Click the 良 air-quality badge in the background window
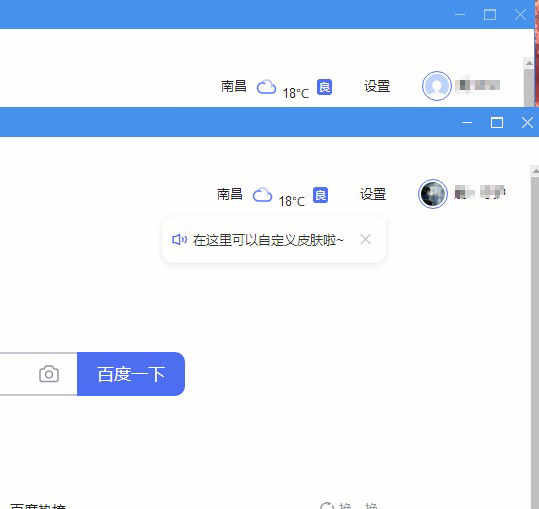The width and height of the screenshot is (539, 509). click(x=324, y=87)
